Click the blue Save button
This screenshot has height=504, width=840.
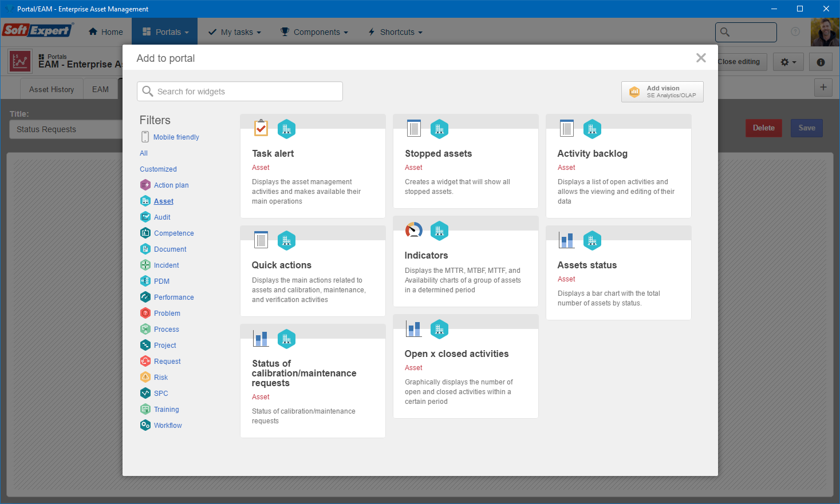tap(807, 128)
